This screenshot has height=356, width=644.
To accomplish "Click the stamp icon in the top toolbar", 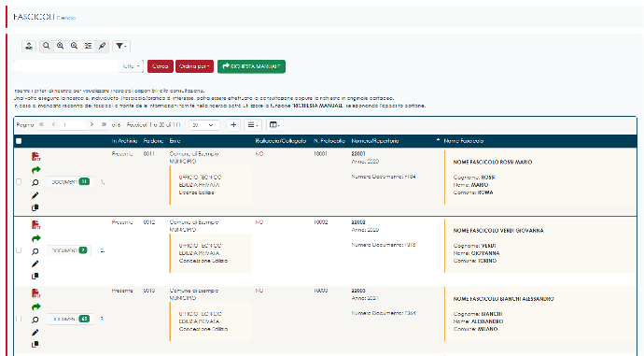I will 29,46.
